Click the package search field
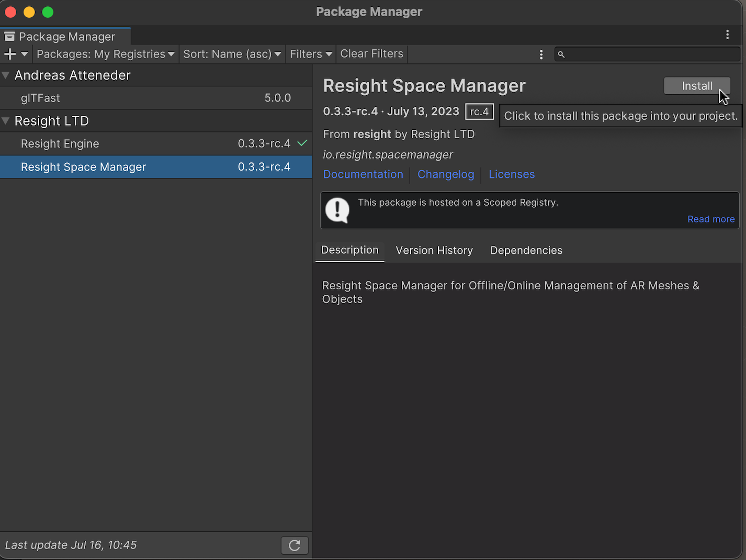Viewport: 746px width, 560px height. pyautogui.click(x=648, y=54)
